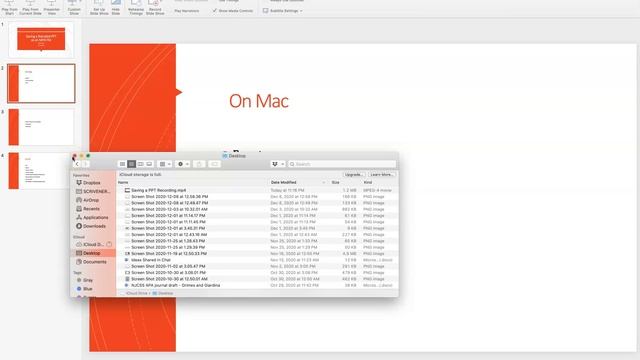Image resolution: width=640 pixels, height=360 pixels.
Task: Sort by Name column header
Action: [x=123, y=182]
